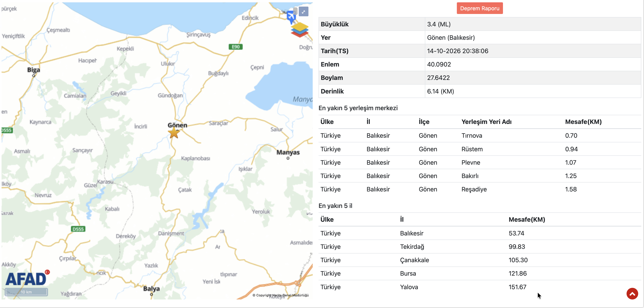Click the En yakın 5 il heading

pos(335,206)
